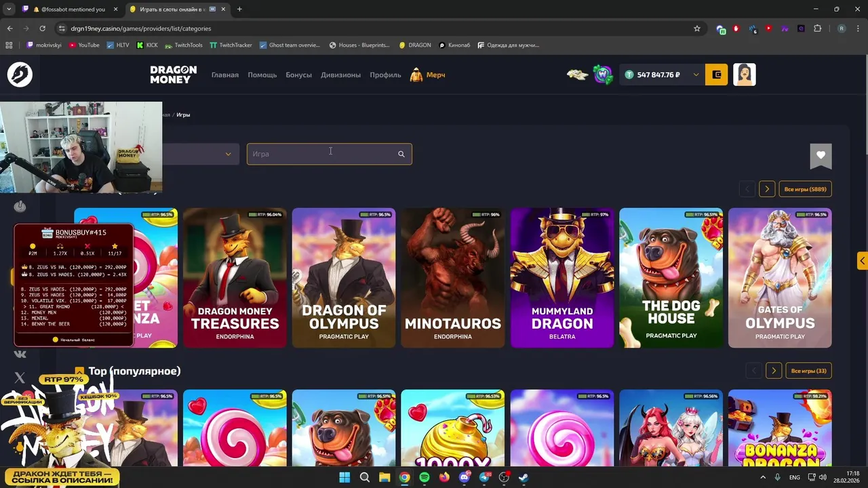The image size is (868, 488).
Task: Open the Dragon of Olympus game
Action: tap(344, 278)
